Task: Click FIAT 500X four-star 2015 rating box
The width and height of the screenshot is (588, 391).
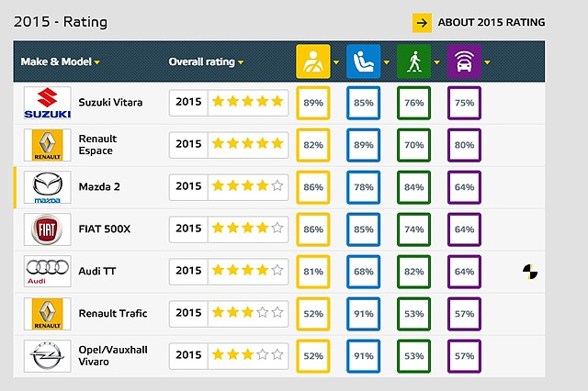Action: [x=229, y=229]
